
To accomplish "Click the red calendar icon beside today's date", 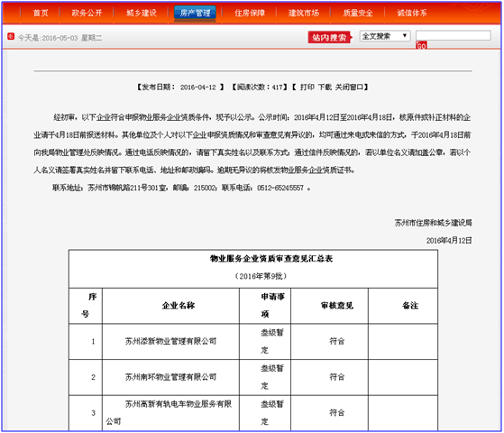I will pos(11,36).
